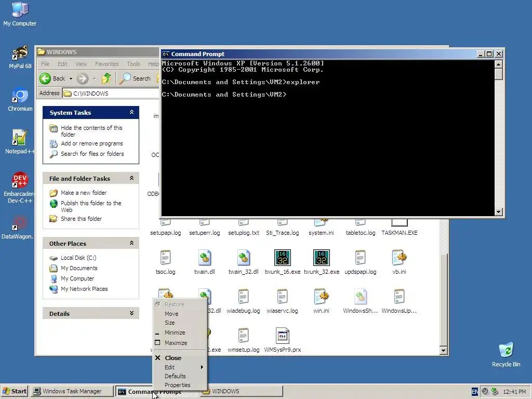Open the Tools menu in WINDOWS explorer
This screenshot has width=532, height=399.
pyautogui.click(x=134, y=64)
